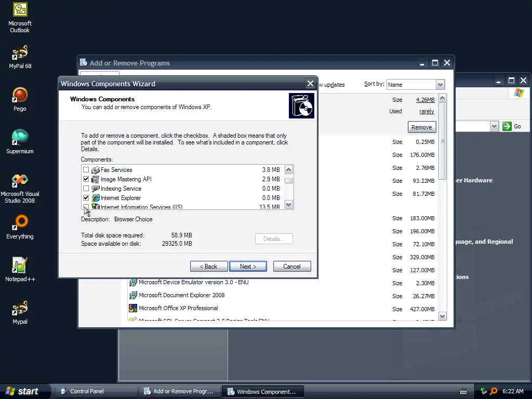Select the Image Mastering API icon

coord(96,179)
